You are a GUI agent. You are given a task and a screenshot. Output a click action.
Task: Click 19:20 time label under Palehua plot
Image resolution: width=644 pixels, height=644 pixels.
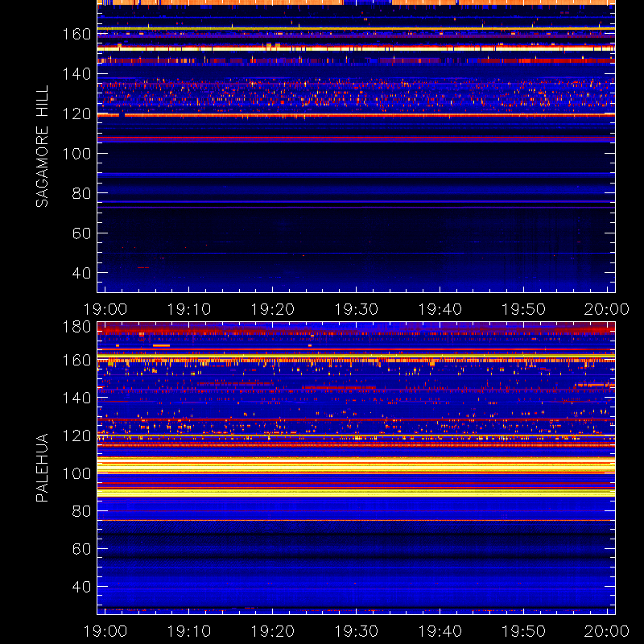[273, 631]
